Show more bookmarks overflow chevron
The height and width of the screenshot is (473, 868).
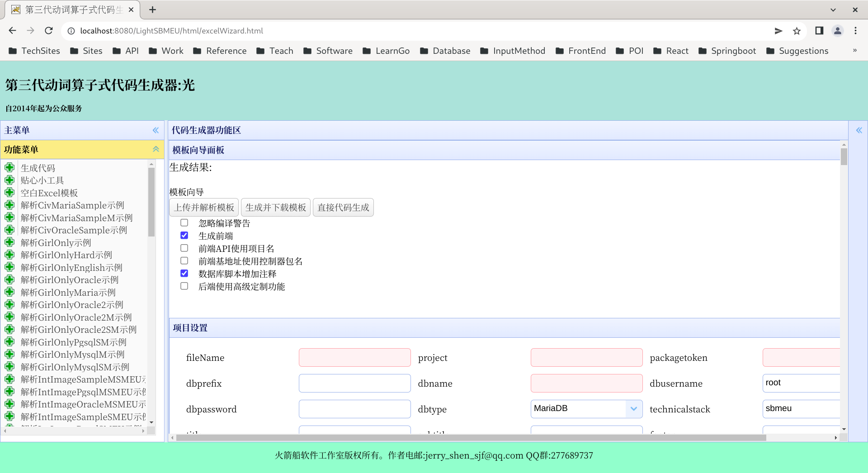(855, 51)
